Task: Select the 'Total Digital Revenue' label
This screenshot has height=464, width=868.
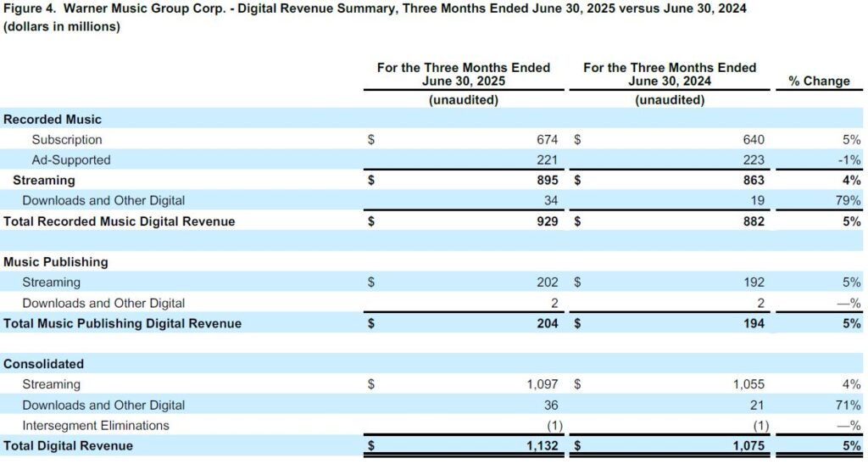Action: 68,445
